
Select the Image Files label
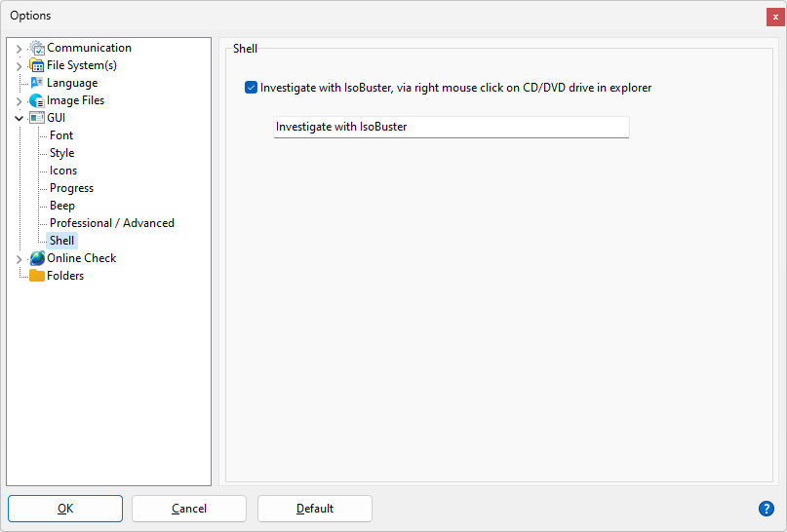coord(75,100)
